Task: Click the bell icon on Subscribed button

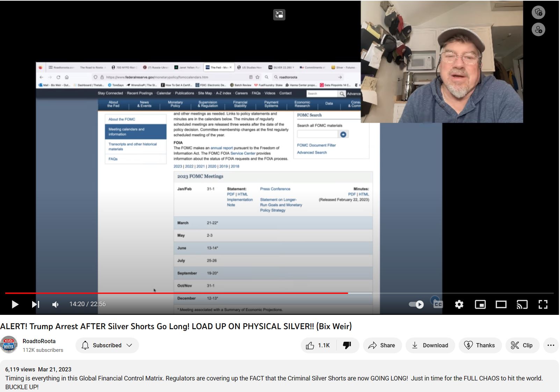Action: [85, 345]
